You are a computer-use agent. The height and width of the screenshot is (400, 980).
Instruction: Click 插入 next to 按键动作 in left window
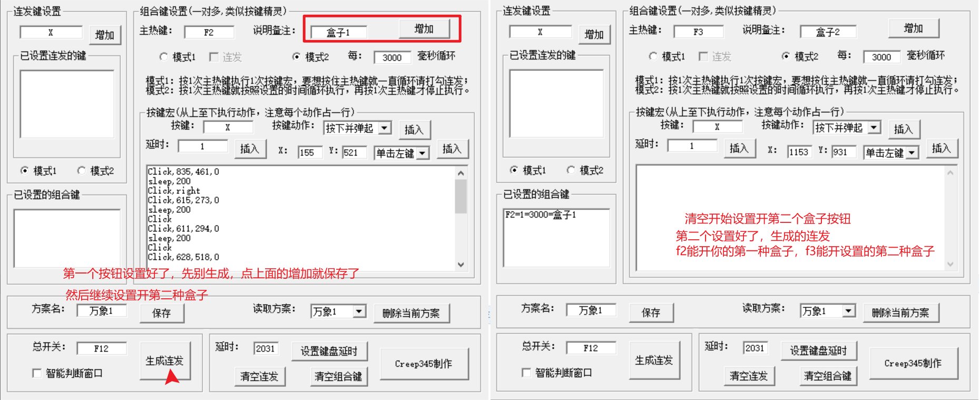coord(414,130)
